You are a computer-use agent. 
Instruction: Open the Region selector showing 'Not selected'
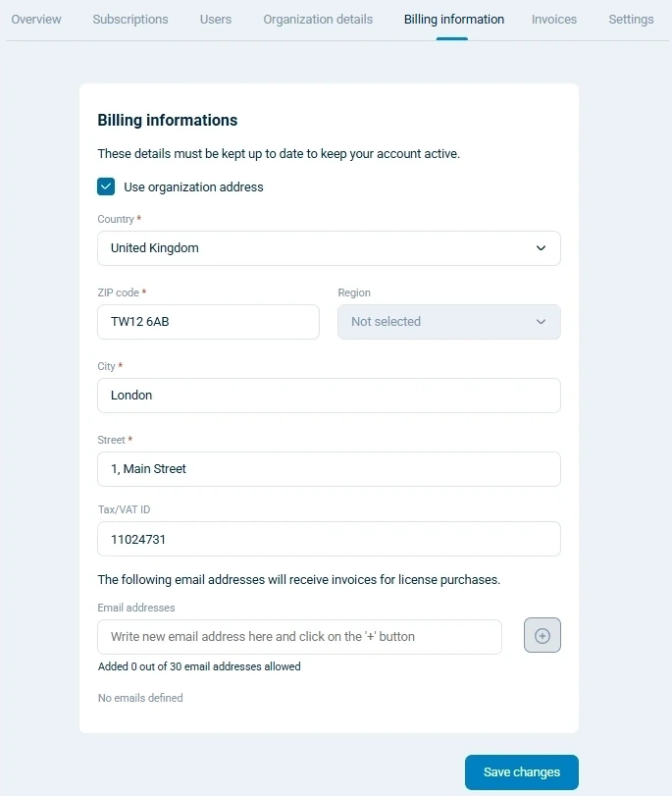click(x=448, y=322)
